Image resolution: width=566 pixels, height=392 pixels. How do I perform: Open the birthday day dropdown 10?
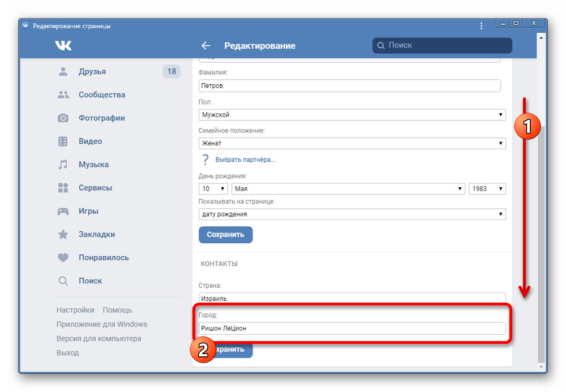213,188
